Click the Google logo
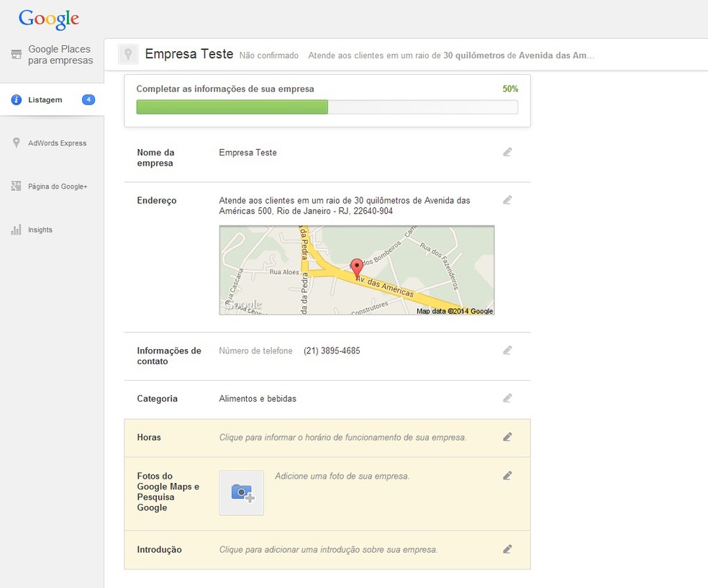The width and height of the screenshot is (708, 588). coord(49,19)
